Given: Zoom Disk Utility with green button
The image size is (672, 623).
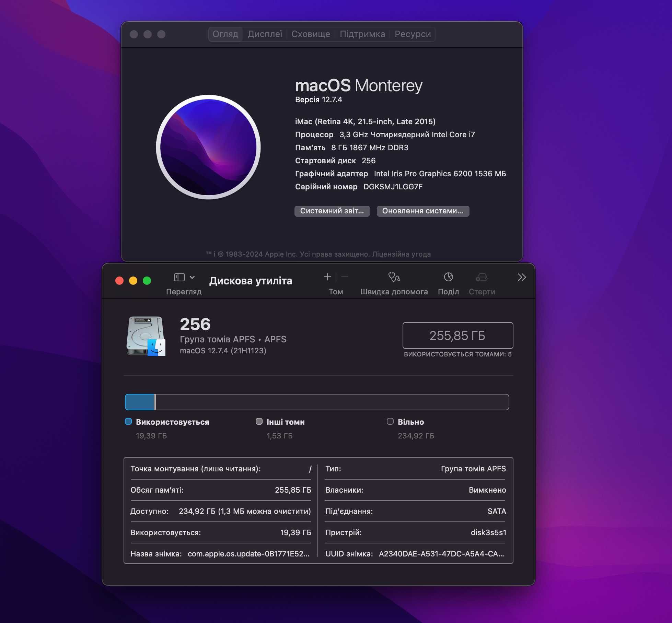Looking at the screenshot, I should point(147,281).
